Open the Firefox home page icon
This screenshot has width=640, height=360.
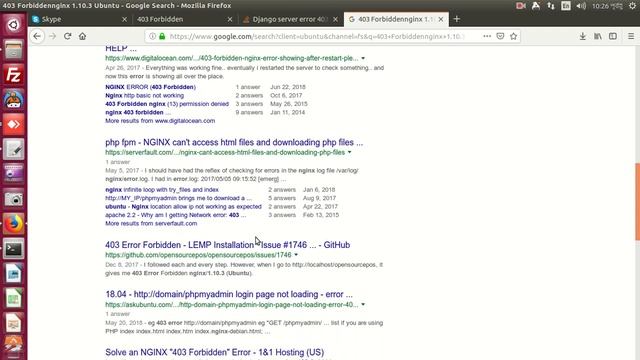point(82,36)
